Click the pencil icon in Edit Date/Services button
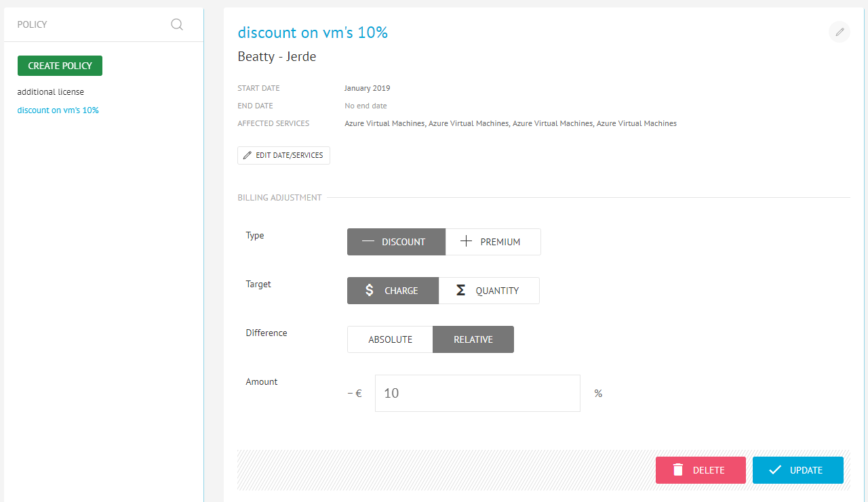This screenshot has height=502, width=868. coord(248,155)
